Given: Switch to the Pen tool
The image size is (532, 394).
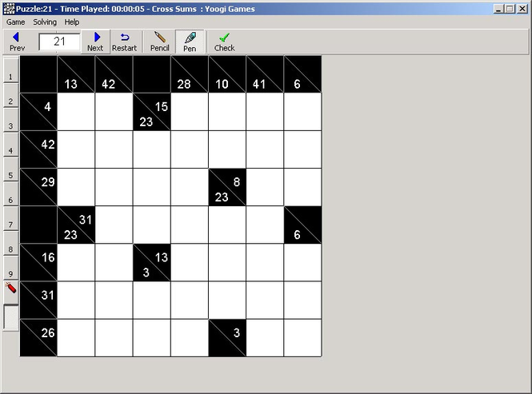Looking at the screenshot, I should pos(190,42).
